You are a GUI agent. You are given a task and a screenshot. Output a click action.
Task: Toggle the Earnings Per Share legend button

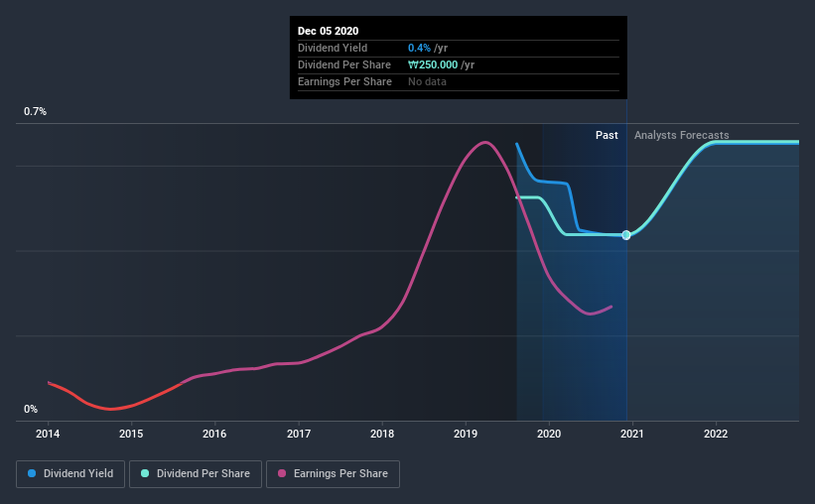pos(333,474)
